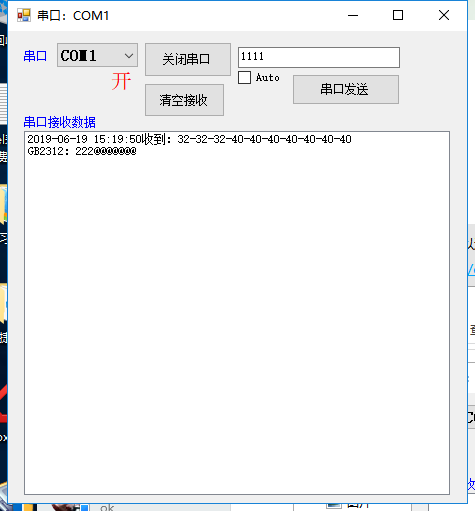Close the COM1 serial port window

point(444,15)
